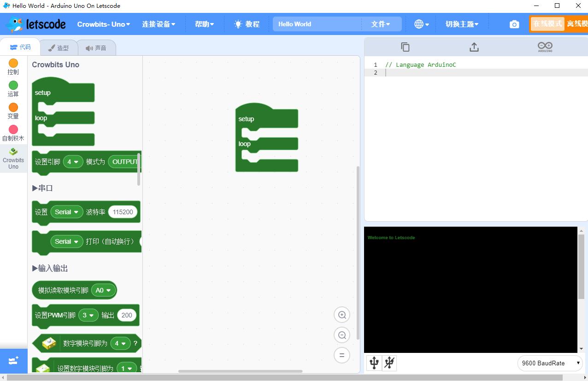Open pin 4 dropdown in 数字模块引脚为 block
This screenshot has height=381, width=588.
point(120,343)
